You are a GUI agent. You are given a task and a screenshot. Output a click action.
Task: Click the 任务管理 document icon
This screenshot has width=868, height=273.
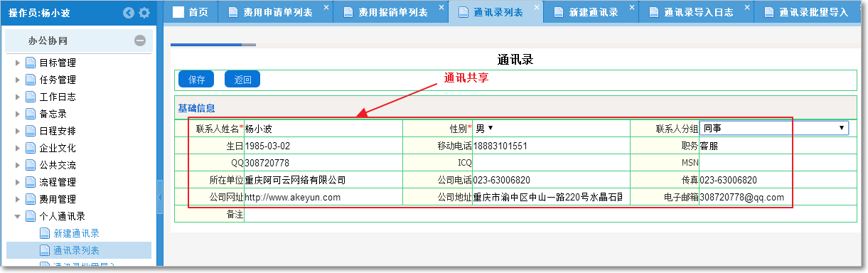coord(31,80)
